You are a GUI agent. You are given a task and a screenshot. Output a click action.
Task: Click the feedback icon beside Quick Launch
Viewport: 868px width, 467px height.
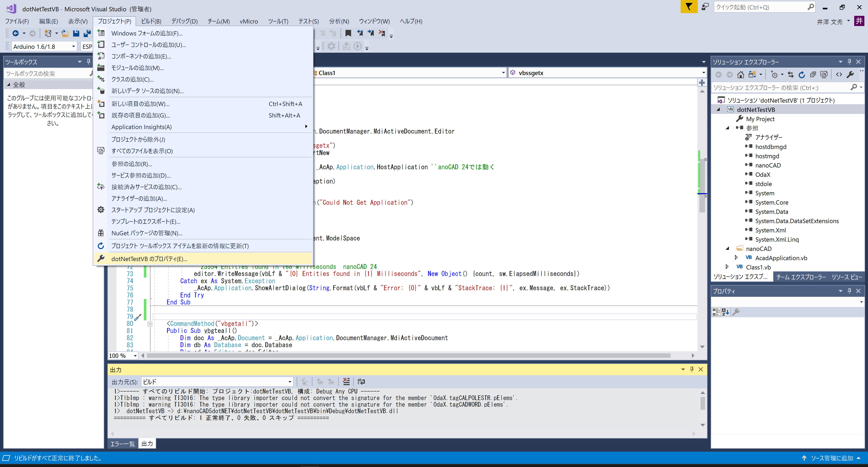click(x=705, y=7)
